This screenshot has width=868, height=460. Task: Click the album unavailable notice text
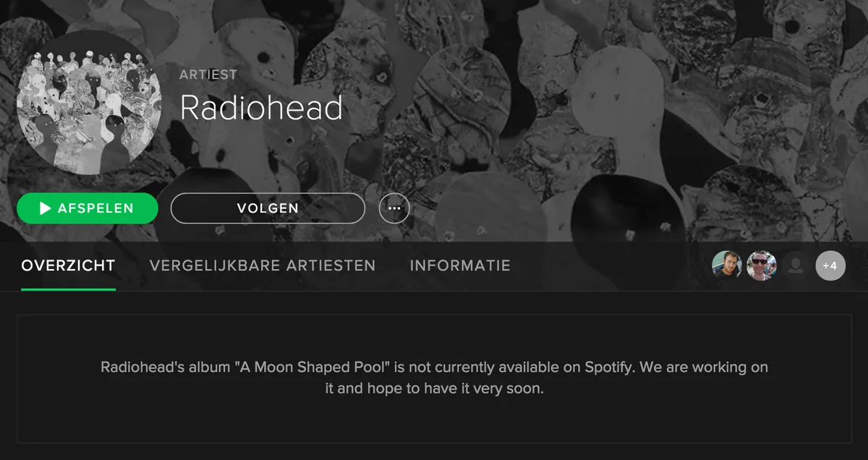(x=434, y=378)
